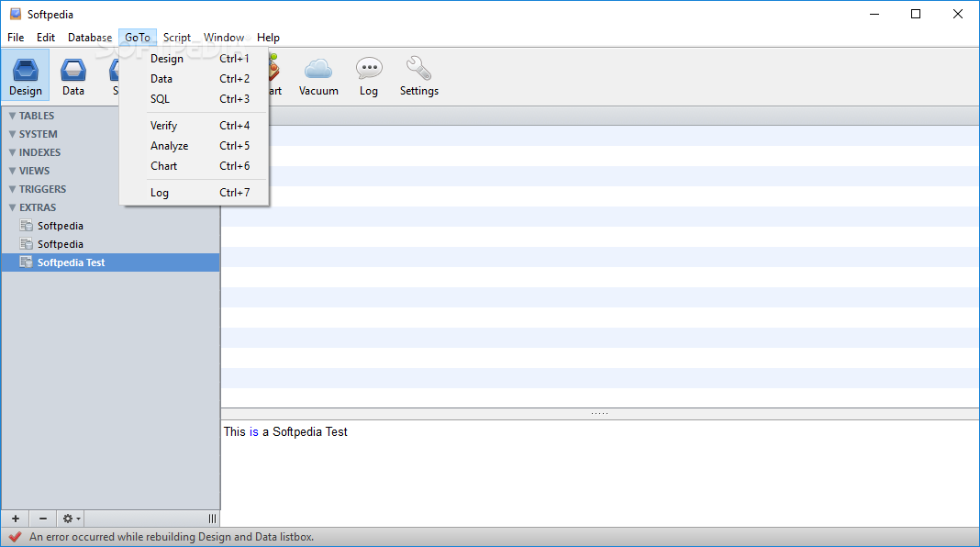Click the dotted splitter handle above text pane

tap(599, 413)
